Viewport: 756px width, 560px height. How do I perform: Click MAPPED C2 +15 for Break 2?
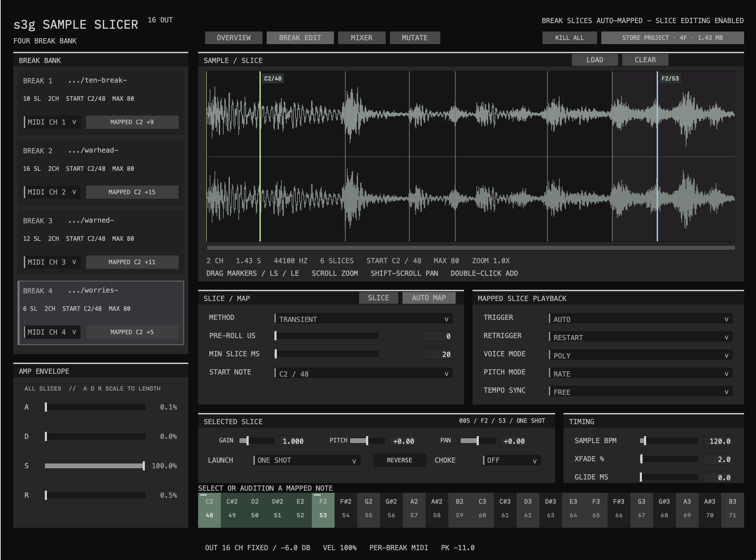132,192
